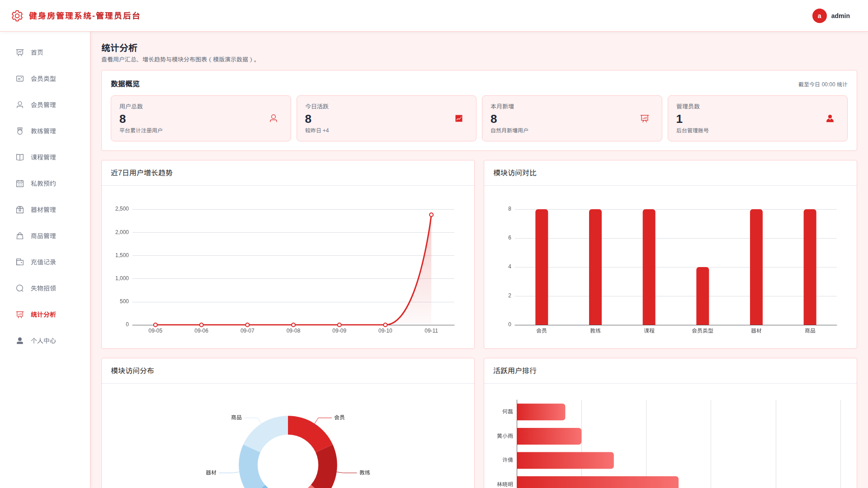Viewport: 868px width, 488px height.
Task: Click the 私教预约 calendar icon
Action: pyautogui.click(x=20, y=183)
